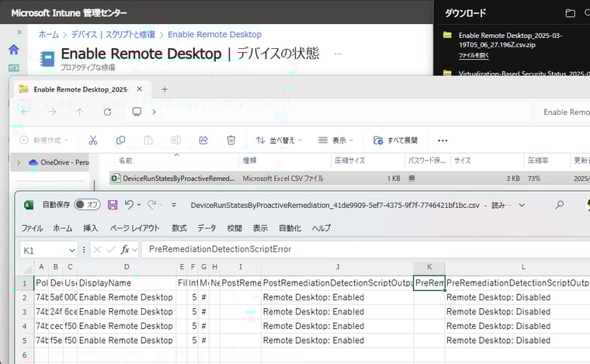Open Explorer more options ellipsis

[442, 140]
